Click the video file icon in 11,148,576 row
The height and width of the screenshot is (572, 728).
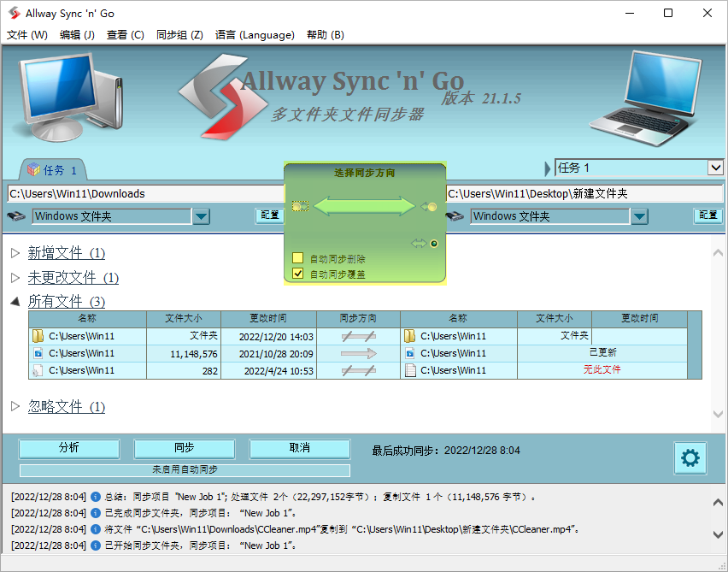pyautogui.click(x=38, y=354)
